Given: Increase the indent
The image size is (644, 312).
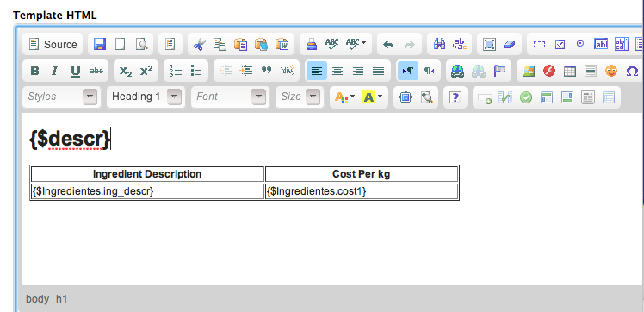Looking at the screenshot, I should click(x=246, y=71).
